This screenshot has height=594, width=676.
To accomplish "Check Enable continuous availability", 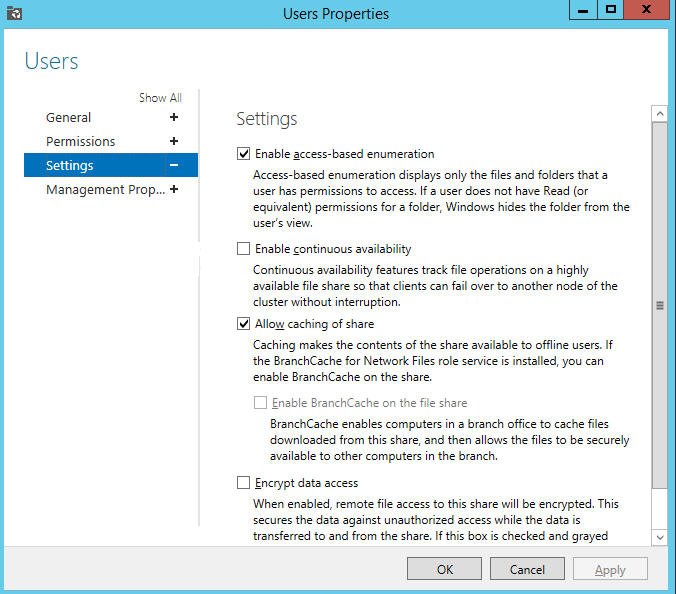I will [x=243, y=249].
